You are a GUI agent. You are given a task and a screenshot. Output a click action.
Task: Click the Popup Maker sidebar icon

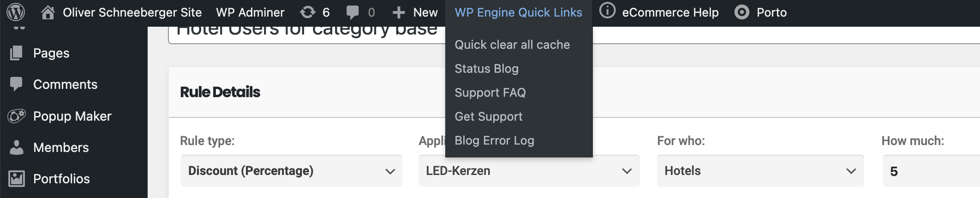click(17, 116)
